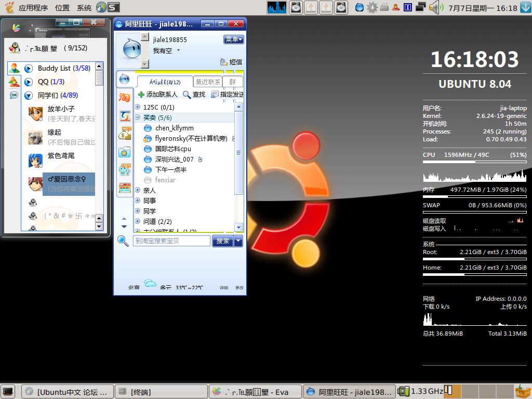Open the 位置 menu
The width and height of the screenshot is (532, 399).
[62, 7]
